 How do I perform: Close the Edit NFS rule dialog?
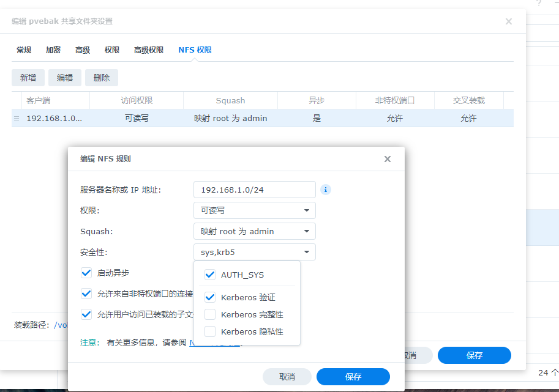click(x=387, y=159)
